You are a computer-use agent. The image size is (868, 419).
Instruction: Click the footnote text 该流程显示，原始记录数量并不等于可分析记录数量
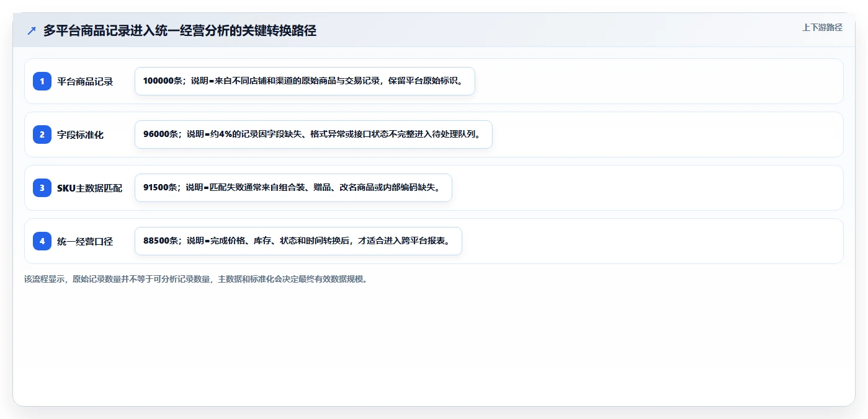coord(119,279)
